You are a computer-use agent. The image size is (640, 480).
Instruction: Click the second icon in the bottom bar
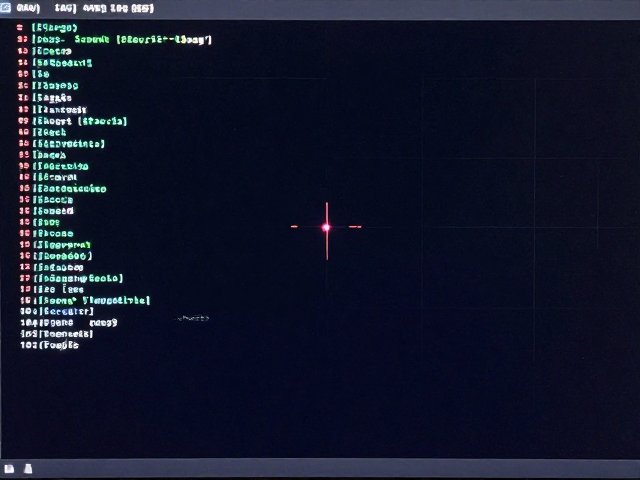coord(28,469)
